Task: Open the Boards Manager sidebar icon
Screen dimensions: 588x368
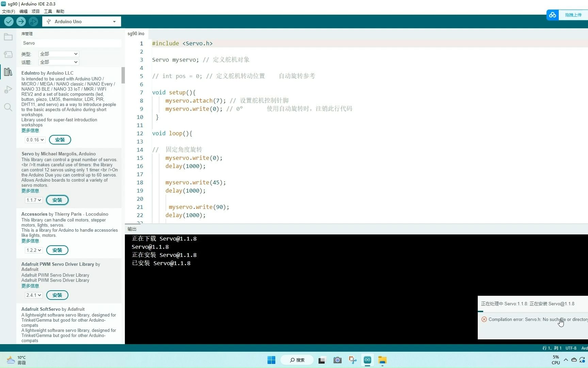Action: coord(8,55)
